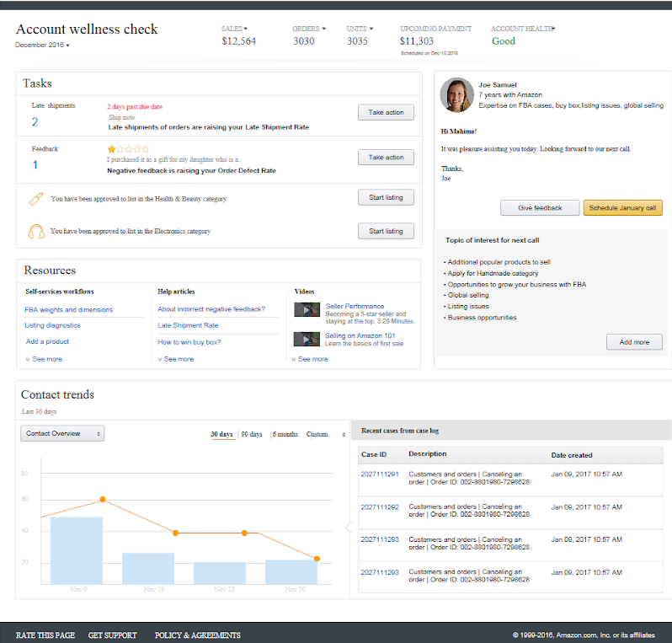
Task: Expand the SALES metric dropdown
Action: [234, 29]
